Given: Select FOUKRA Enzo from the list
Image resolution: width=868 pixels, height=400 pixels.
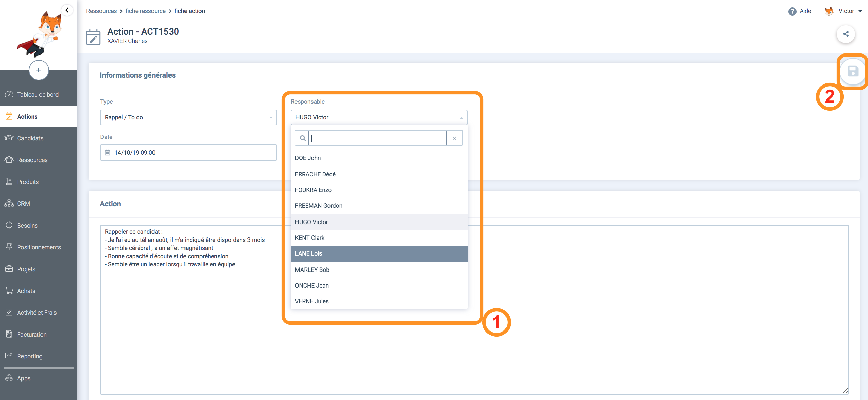Looking at the screenshot, I should click(379, 190).
